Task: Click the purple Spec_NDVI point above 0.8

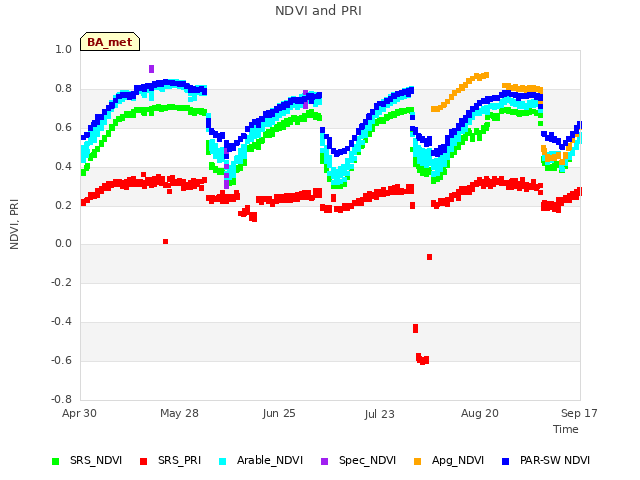Action: [x=151, y=69]
